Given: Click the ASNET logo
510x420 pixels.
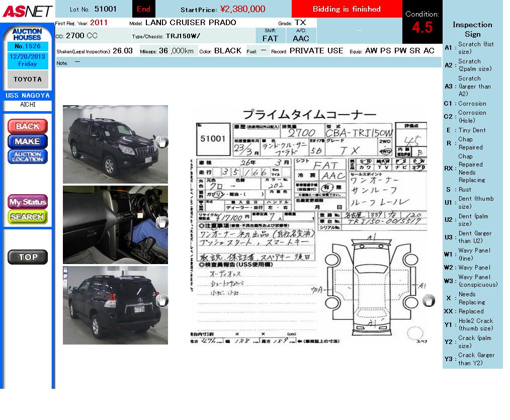Looking at the screenshot, I should (x=27, y=11).
